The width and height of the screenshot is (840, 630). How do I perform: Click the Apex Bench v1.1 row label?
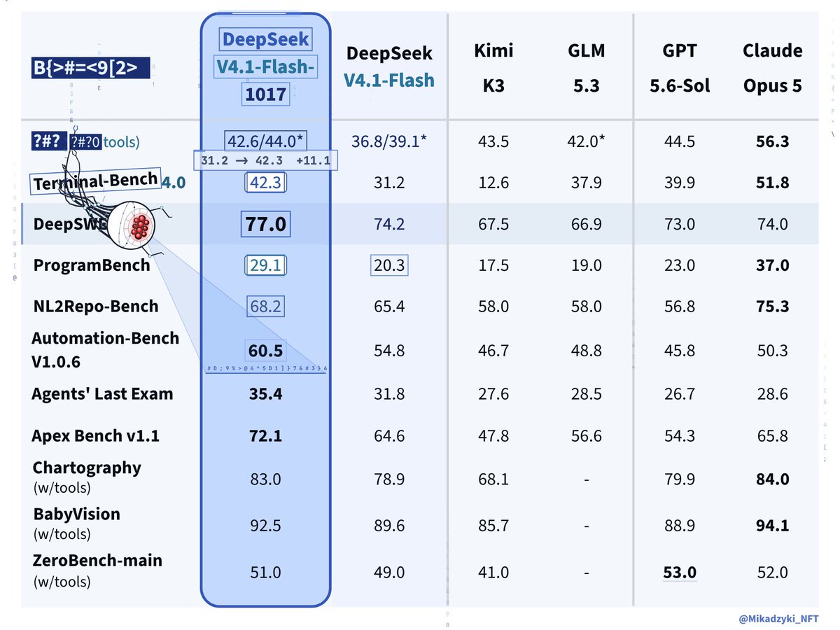tap(96, 436)
